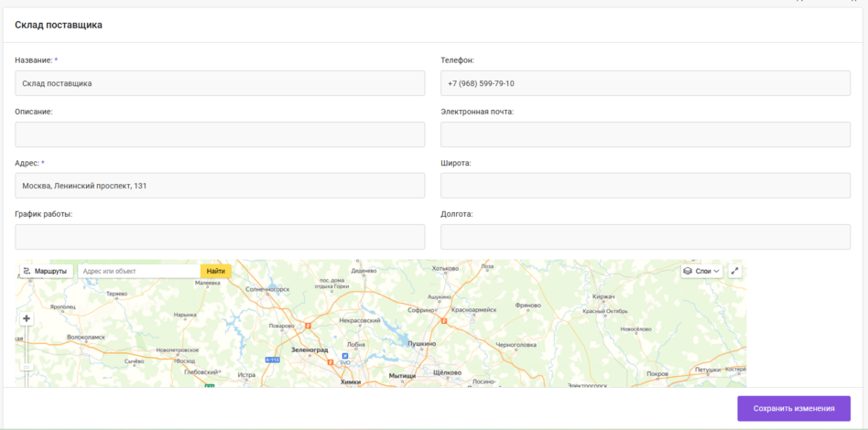Click the A-113 road marker on map
This screenshot has width=868, height=430.
point(272,360)
